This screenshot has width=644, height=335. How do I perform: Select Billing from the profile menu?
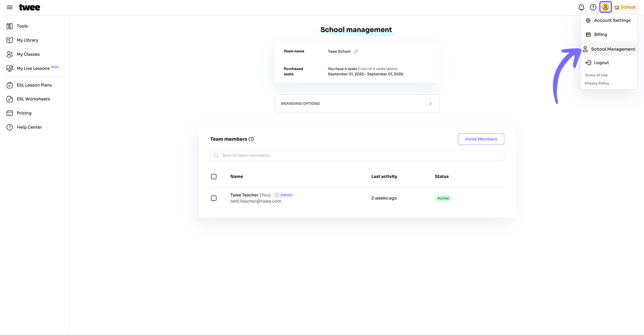tap(609, 35)
